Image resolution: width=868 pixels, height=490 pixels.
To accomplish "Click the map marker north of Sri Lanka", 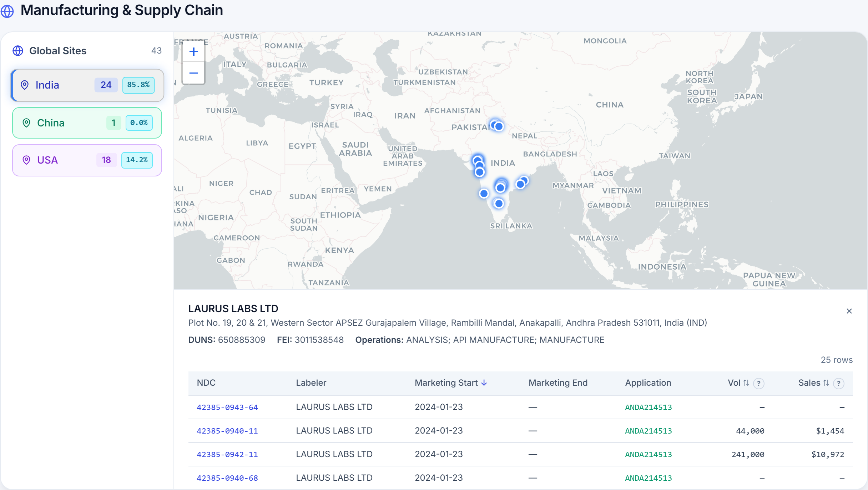I will pos(499,204).
